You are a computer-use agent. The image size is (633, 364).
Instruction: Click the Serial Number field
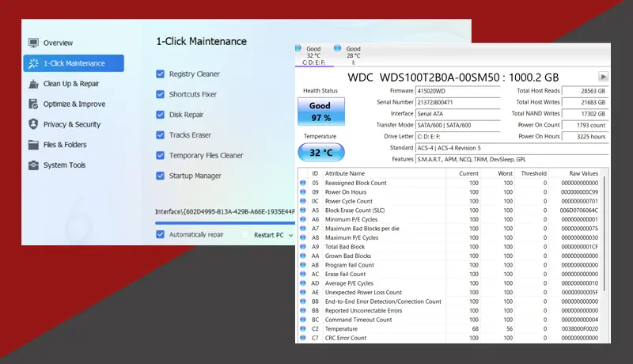458,103
